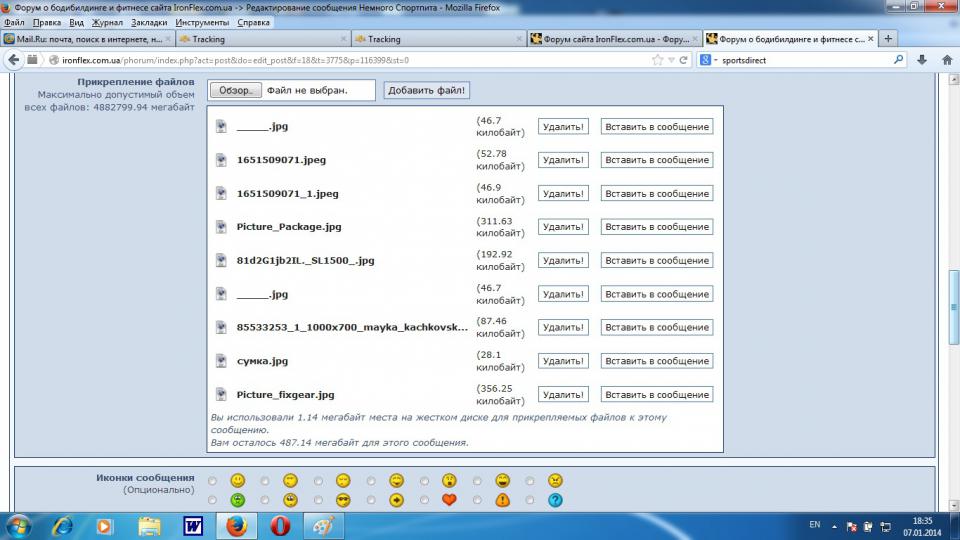Click the Firefox back navigation arrow
Image resolution: width=960 pixels, height=540 pixels.
[14, 59]
